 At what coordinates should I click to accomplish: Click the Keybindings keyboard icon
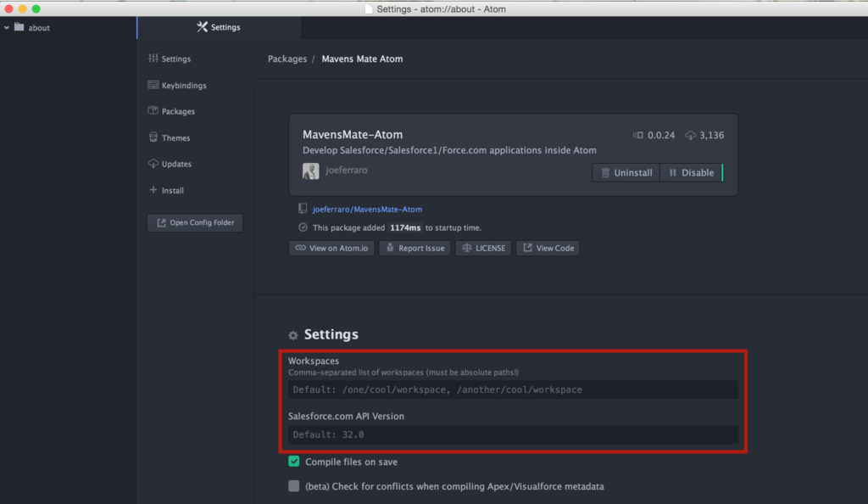[x=153, y=85]
